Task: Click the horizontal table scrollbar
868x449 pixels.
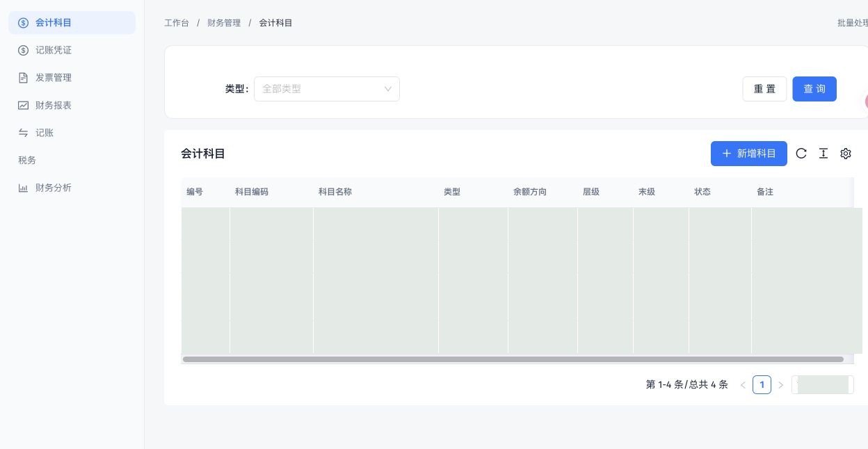Action: (x=513, y=359)
